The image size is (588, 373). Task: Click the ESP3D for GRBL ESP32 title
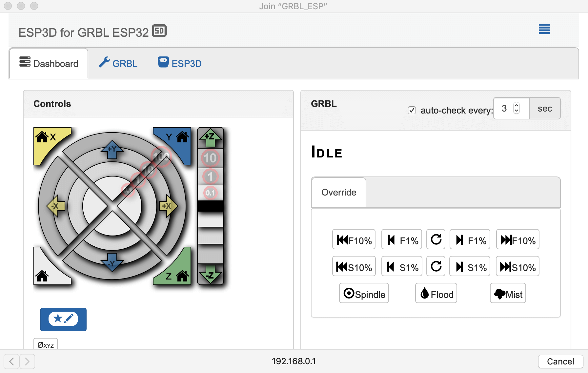84,32
